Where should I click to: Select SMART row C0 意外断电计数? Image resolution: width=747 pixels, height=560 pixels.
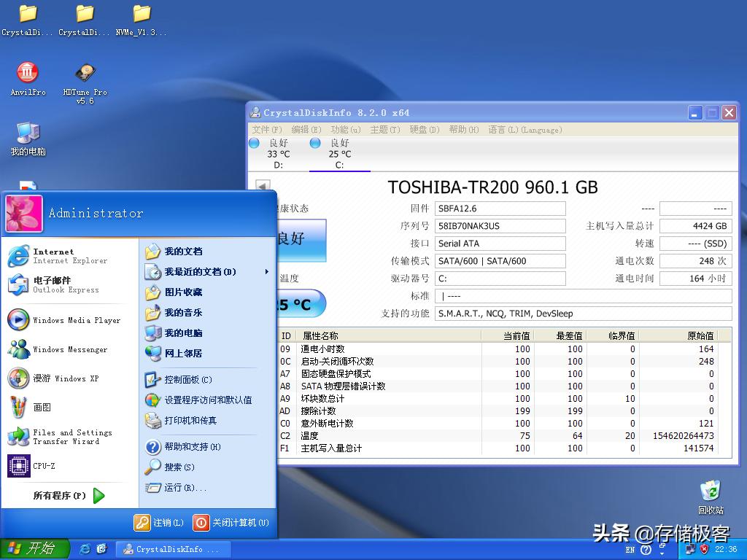[x=498, y=424]
